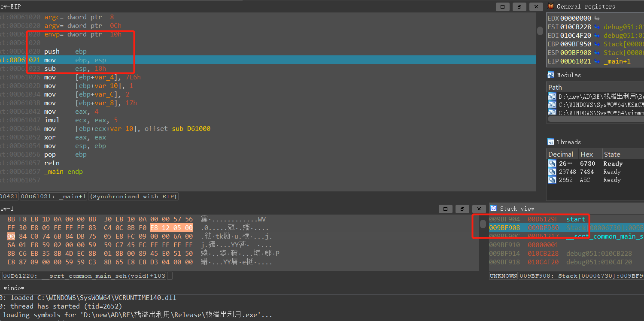Click the disassembly view vertical scrollbar thumb

540,31
